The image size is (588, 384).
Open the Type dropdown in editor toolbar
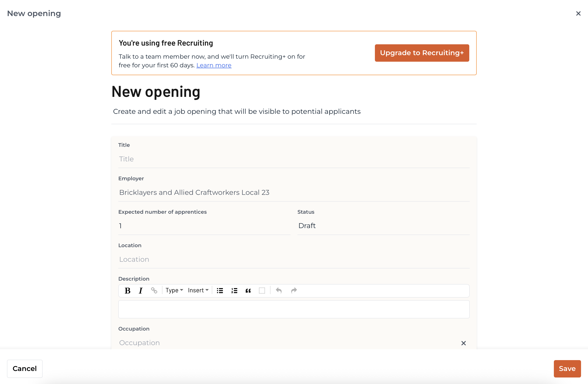pyautogui.click(x=174, y=290)
